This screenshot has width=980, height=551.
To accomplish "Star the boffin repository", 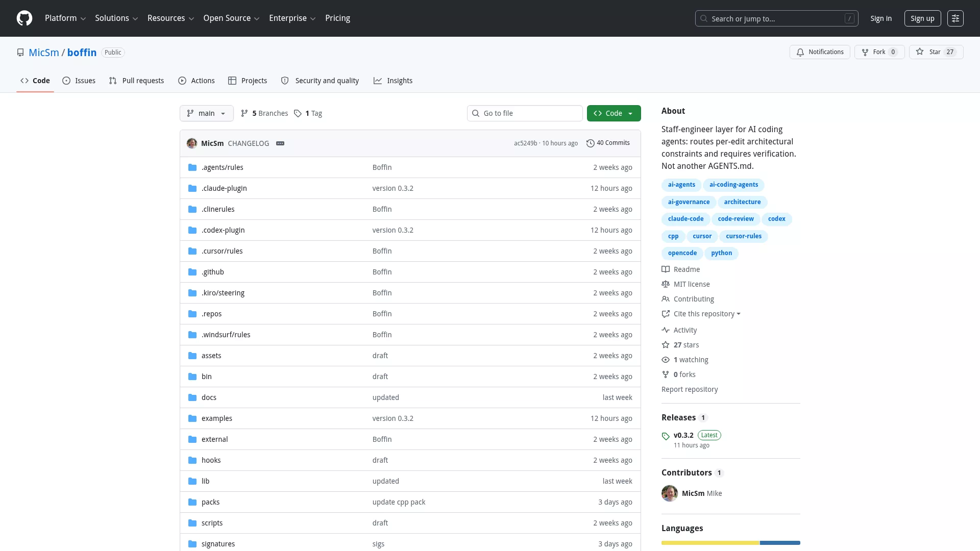I will click(936, 52).
